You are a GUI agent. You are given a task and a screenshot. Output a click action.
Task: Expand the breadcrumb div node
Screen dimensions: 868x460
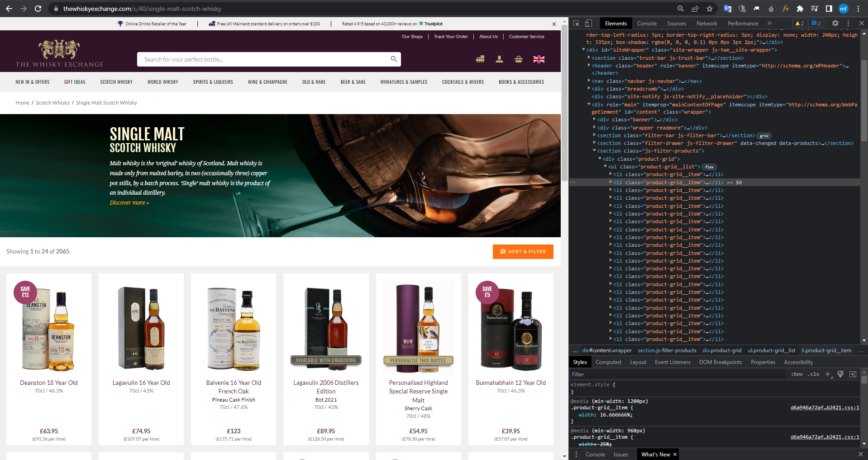pos(589,89)
